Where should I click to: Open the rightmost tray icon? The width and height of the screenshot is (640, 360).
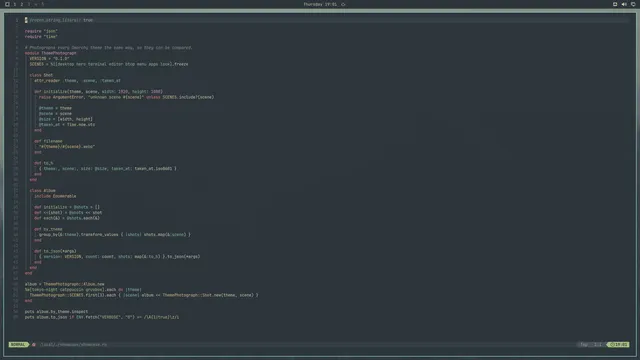point(633,4)
